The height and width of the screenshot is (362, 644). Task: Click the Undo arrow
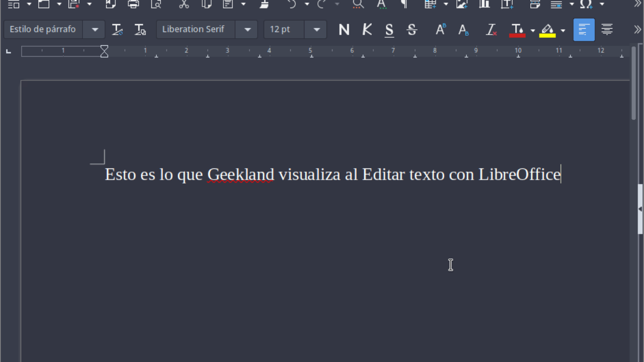(x=292, y=4)
